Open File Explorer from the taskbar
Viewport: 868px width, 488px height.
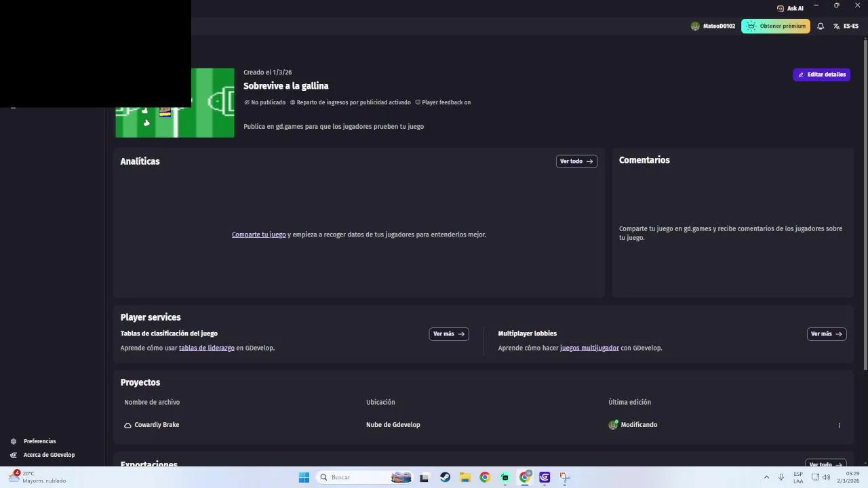tap(465, 477)
